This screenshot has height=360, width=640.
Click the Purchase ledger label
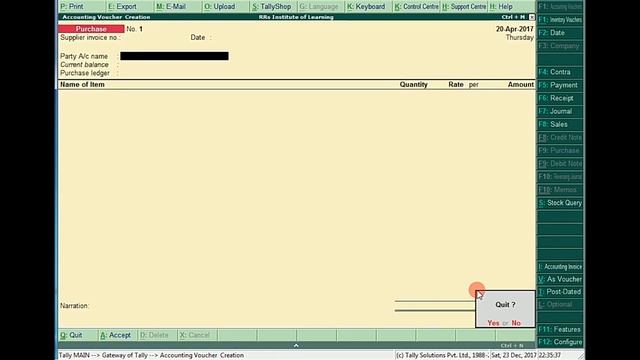tap(85, 73)
